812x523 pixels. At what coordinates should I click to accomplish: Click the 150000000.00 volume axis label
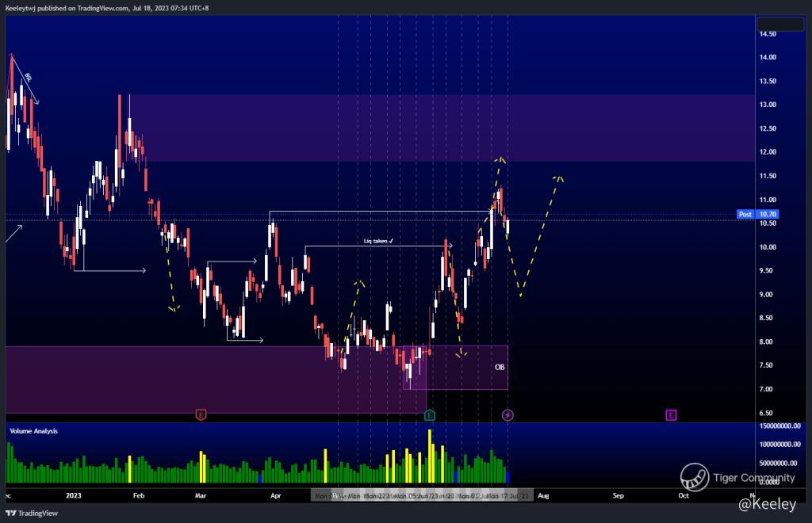point(780,426)
